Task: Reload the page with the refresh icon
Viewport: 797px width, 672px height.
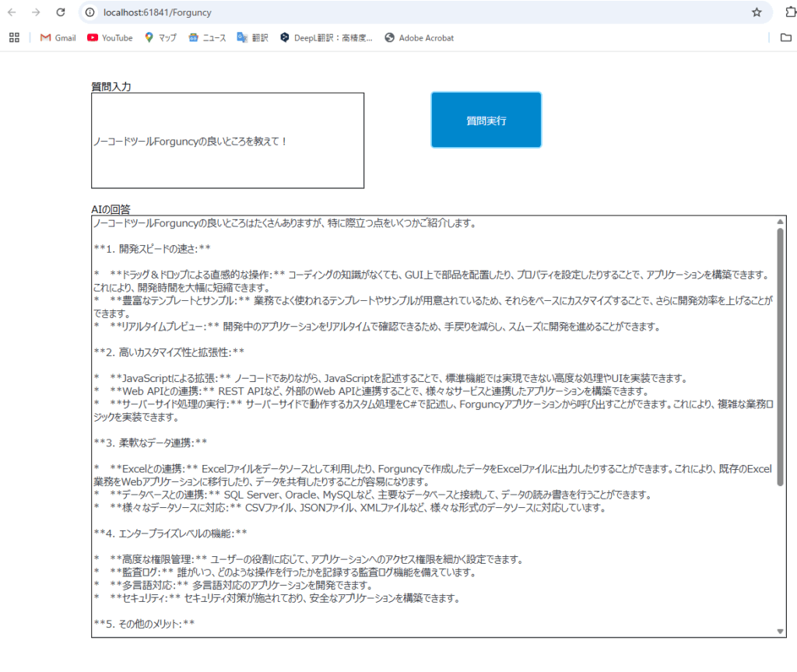Action: click(61, 12)
